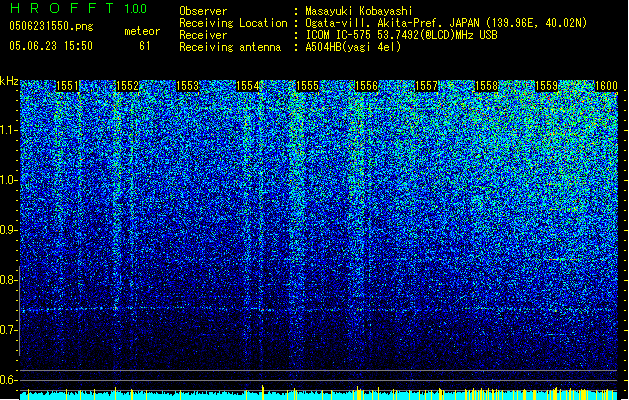Click the 1.0 kHz axis tick label
This screenshot has width=629, height=400.
(8, 180)
